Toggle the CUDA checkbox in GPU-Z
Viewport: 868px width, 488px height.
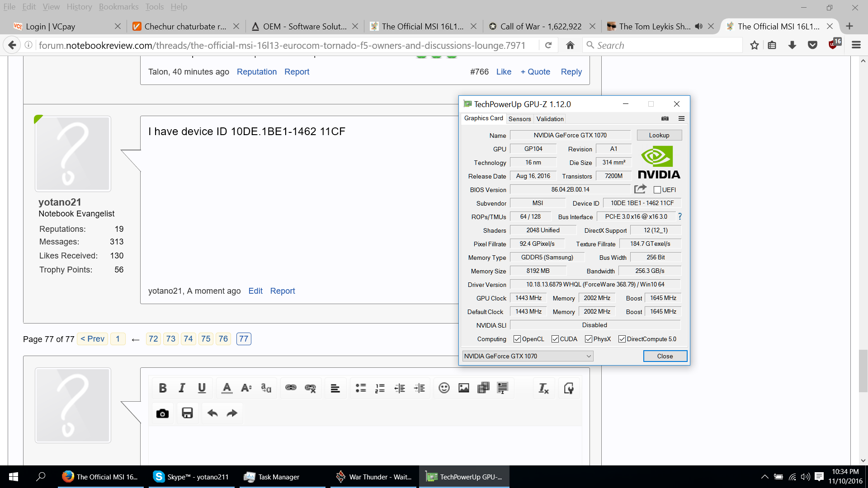click(x=554, y=338)
